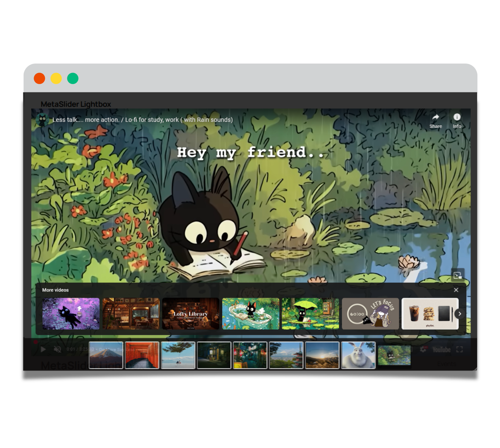Select the Lofty Library suggested video

click(191, 314)
